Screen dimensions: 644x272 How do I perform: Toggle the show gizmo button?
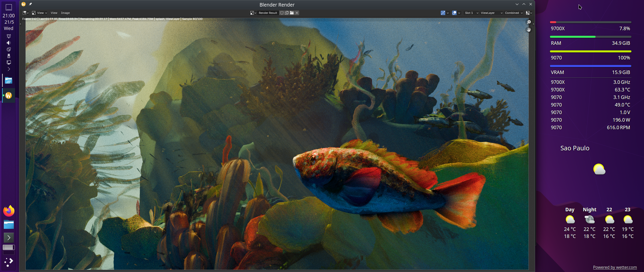pyautogui.click(x=443, y=13)
